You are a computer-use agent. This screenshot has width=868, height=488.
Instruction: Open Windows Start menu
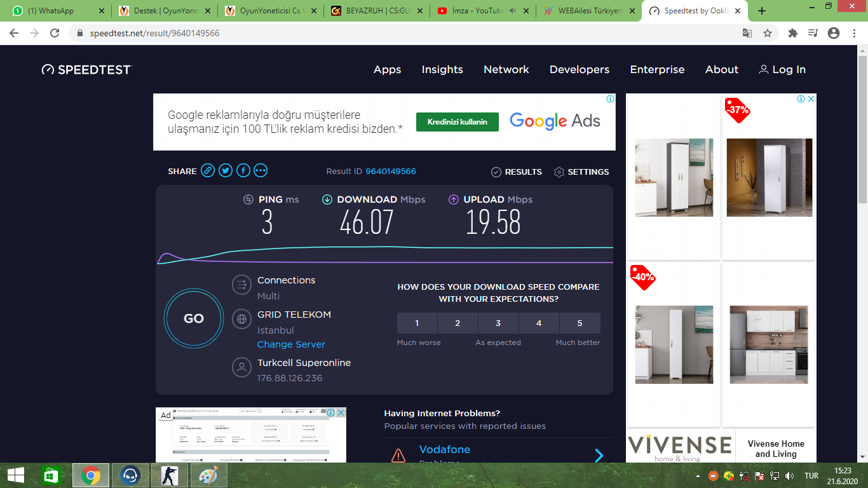point(16,475)
